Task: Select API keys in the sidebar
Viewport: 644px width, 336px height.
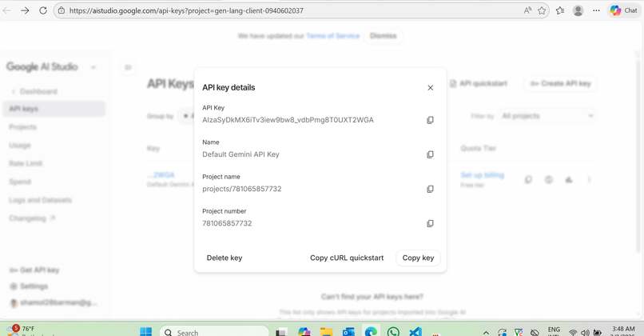Action: tap(54, 109)
